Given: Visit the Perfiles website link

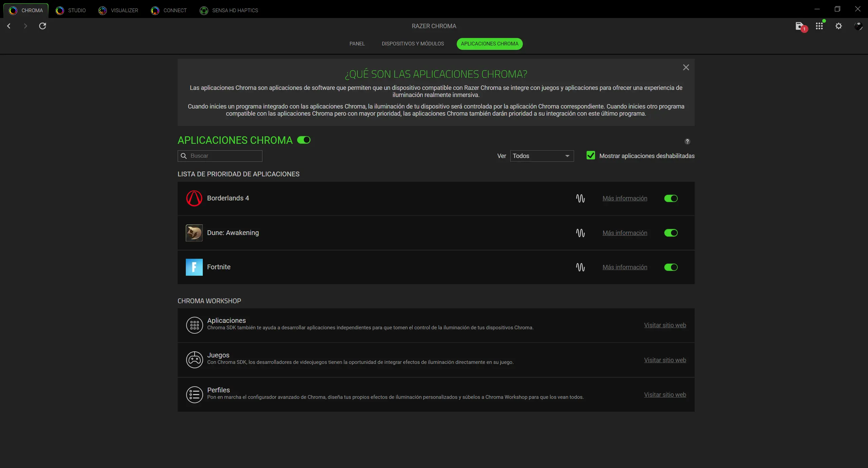Looking at the screenshot, I should (x=665, y=395).
